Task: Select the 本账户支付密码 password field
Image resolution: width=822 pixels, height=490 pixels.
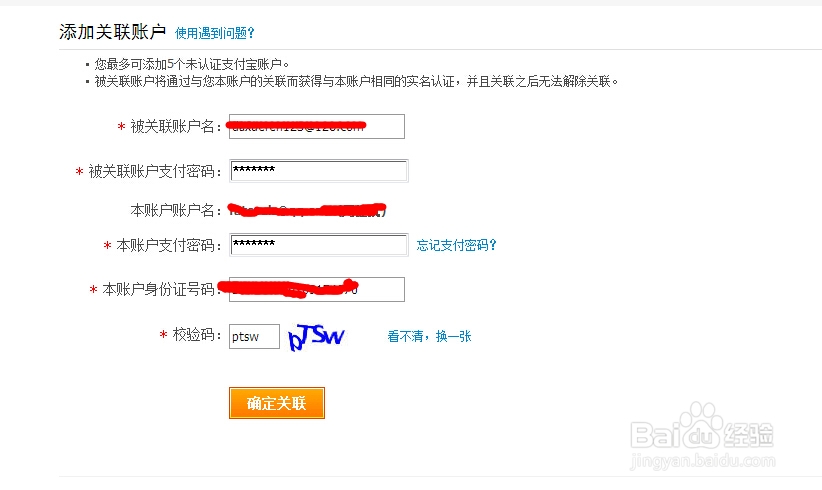Action: [318, 245]
